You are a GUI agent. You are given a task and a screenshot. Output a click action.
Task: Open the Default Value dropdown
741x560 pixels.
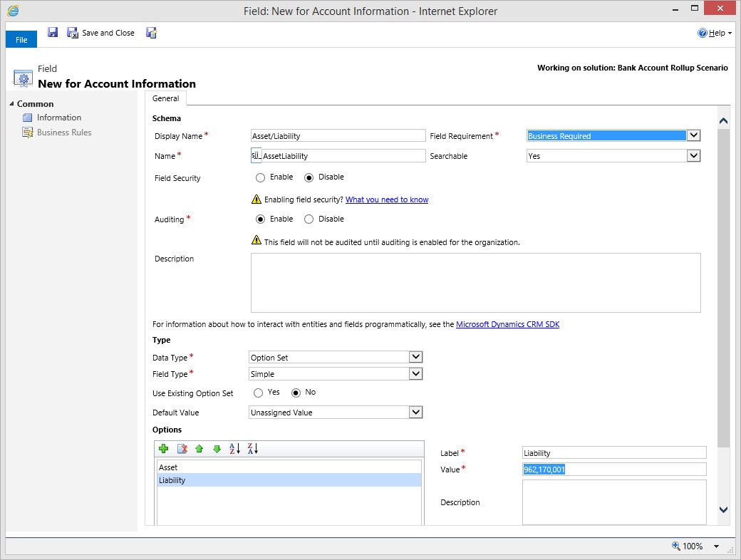[x=416, y=412]
